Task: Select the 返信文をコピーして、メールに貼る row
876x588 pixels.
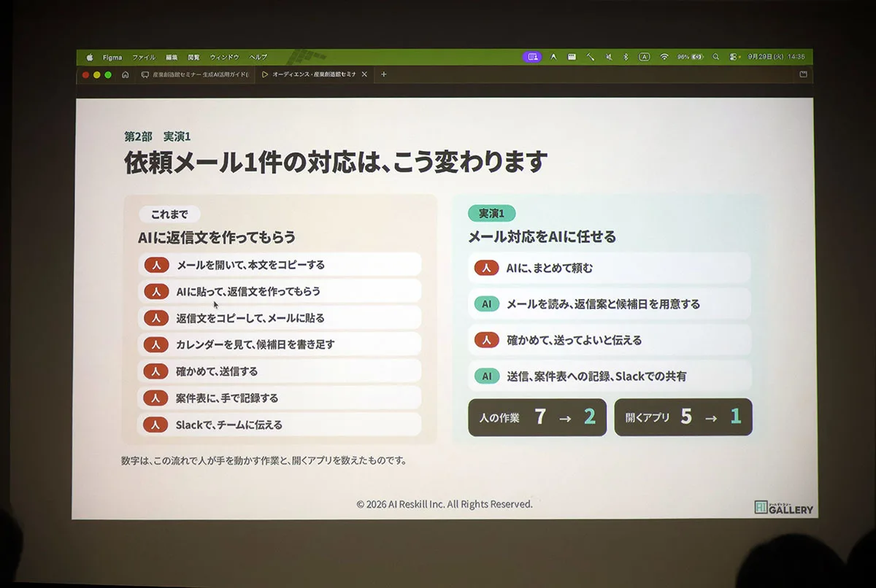Action: pyautogui.click(x=280, y=317)
